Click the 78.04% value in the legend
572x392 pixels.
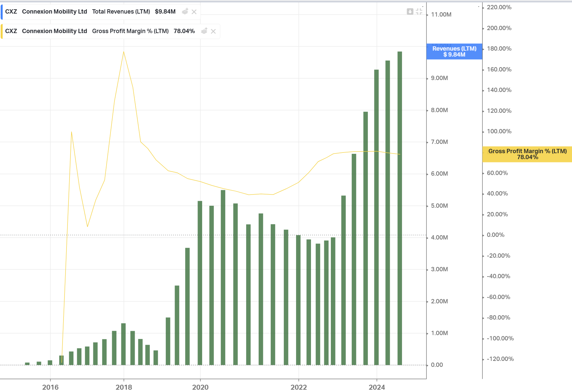tap(184, 31)
